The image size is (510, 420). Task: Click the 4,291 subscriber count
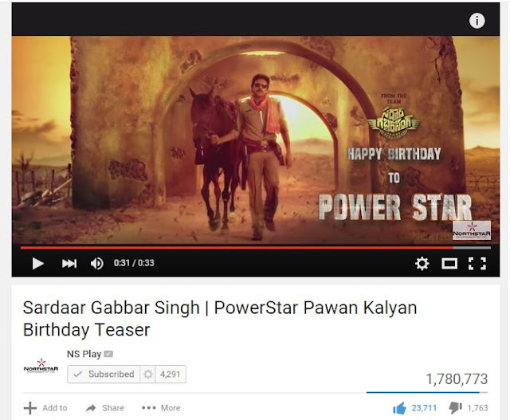(170, 374)
